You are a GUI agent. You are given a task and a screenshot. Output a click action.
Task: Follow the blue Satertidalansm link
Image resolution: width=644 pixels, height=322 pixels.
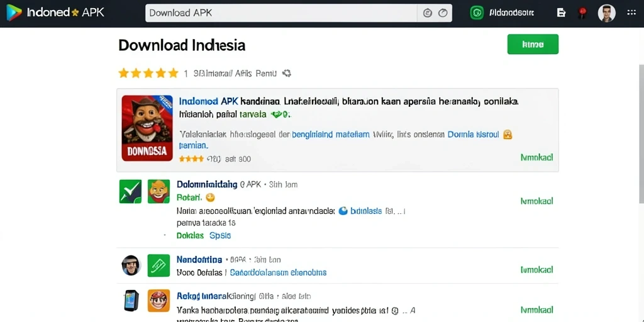coord(278,272)
